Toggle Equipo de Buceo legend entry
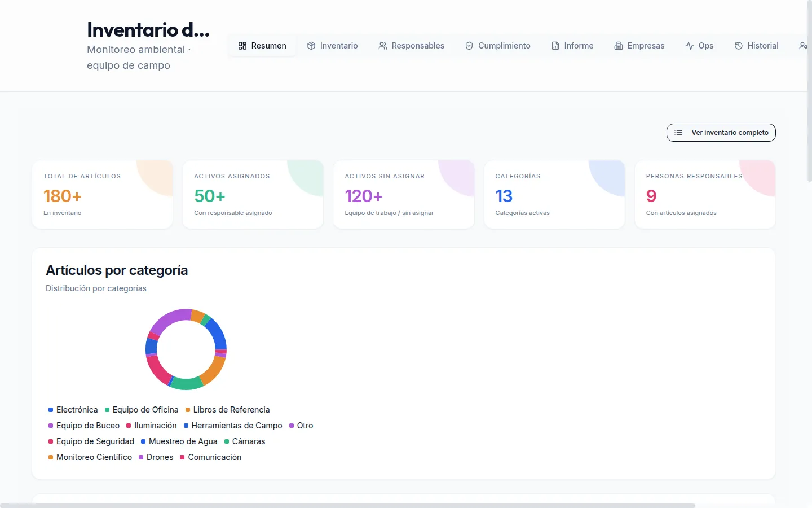The height and width of the screenshot is (508, 812). 84,426
